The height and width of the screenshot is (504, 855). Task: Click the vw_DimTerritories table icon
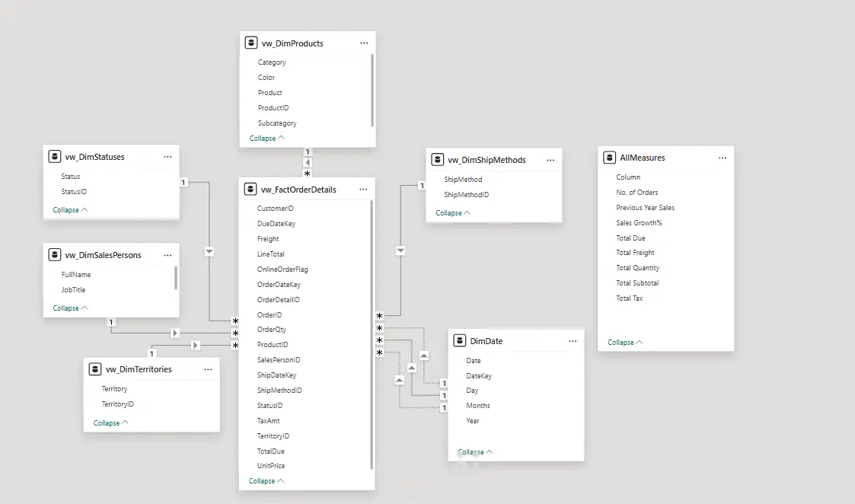click(95, 369)
